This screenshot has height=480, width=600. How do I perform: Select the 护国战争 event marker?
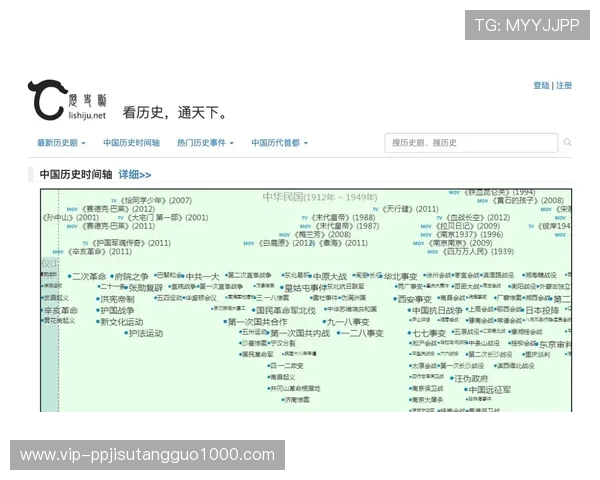tap(117, 310)
